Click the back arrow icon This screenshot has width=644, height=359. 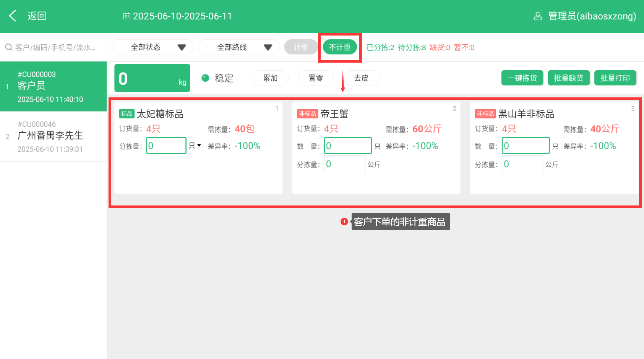13,16
